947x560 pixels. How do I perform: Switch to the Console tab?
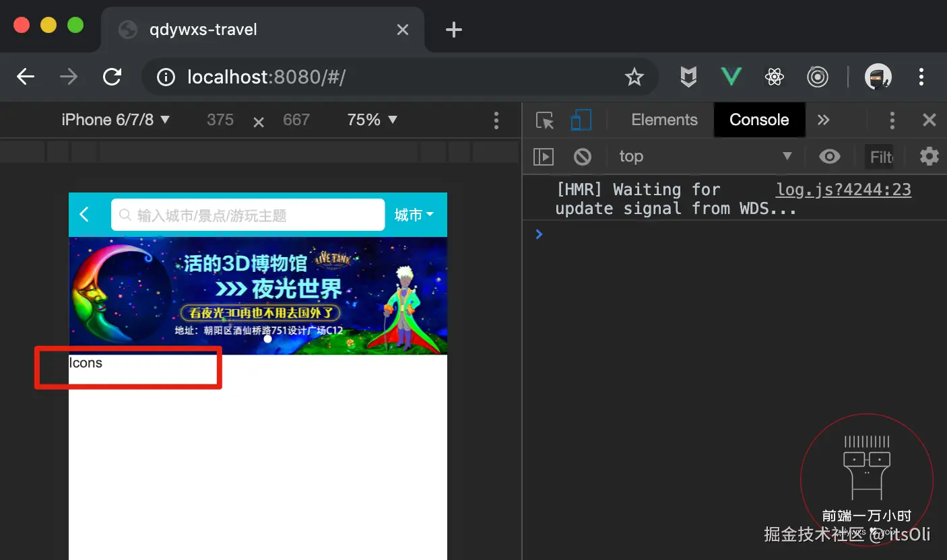759,120
